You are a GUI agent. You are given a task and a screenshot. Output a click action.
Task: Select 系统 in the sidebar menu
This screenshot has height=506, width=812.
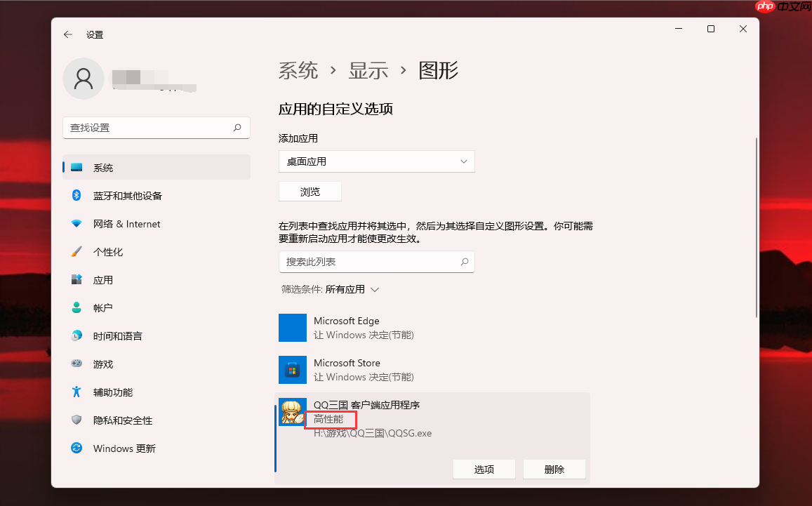[104, 167]
